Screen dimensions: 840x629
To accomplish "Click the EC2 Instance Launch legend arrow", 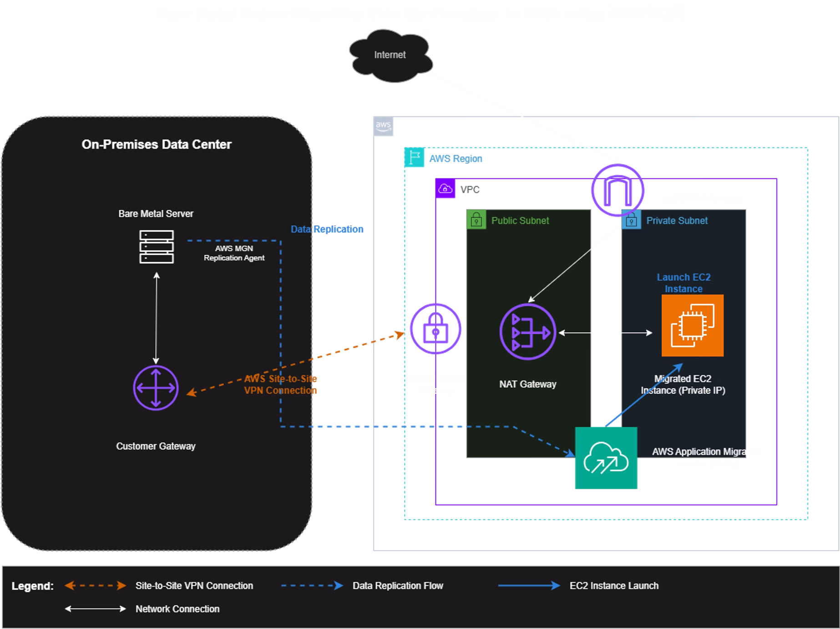I will click(529, 586).
